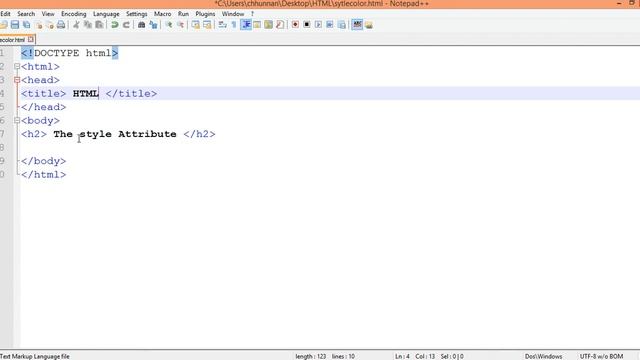
Task: Toggle synchronized vertical scrolling
Action: point(196,25)
